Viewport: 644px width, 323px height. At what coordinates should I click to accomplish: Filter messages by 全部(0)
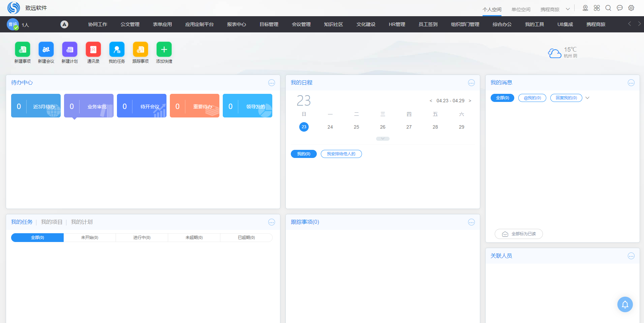tap(502, 98)
